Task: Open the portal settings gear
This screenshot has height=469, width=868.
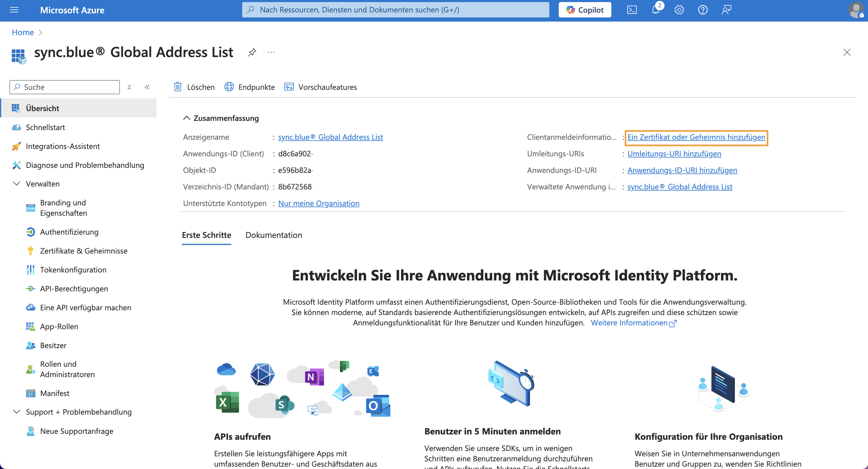Action: [x=679, y=10]
